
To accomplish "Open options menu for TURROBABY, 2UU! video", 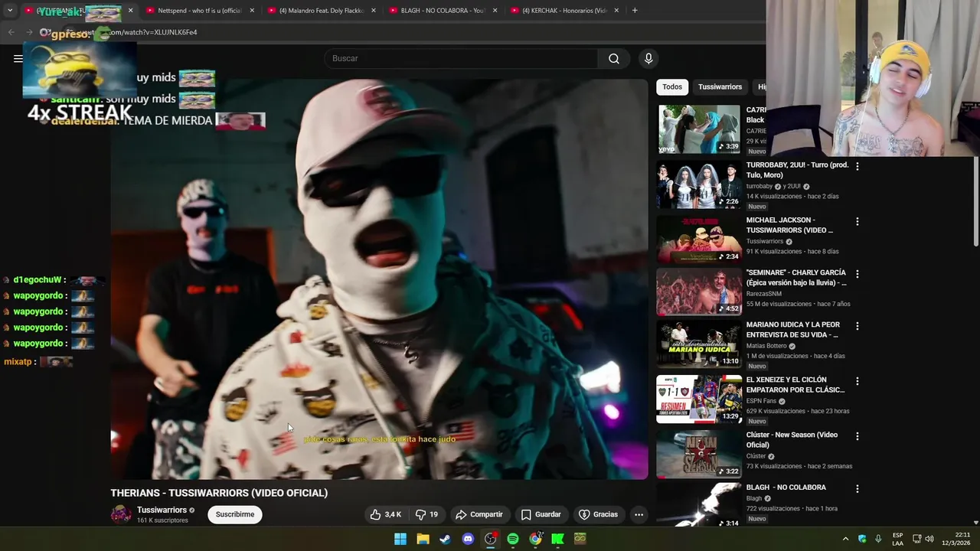I will [x=857, y=166].
